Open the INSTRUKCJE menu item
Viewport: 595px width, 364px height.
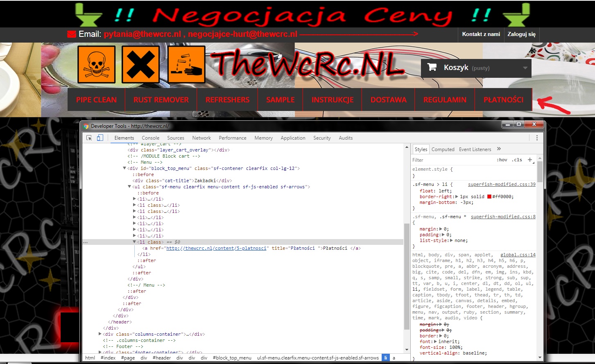click(333, 99)
